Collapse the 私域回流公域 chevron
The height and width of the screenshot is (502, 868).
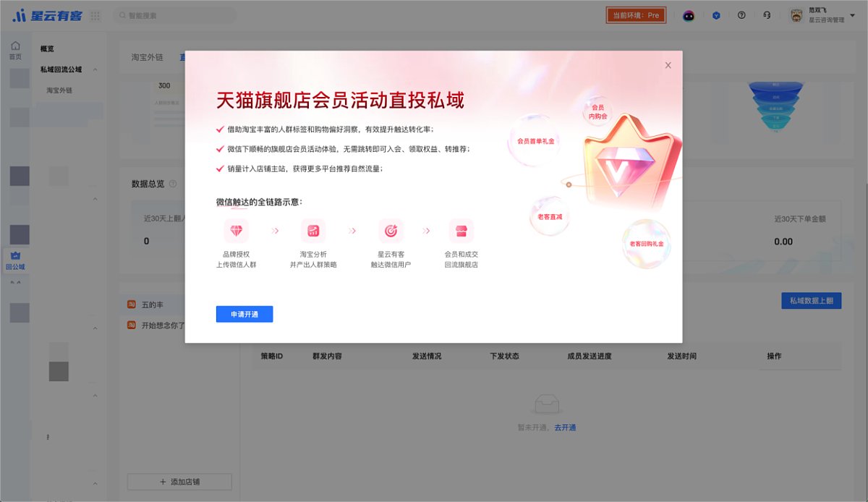tap(95, 70)
